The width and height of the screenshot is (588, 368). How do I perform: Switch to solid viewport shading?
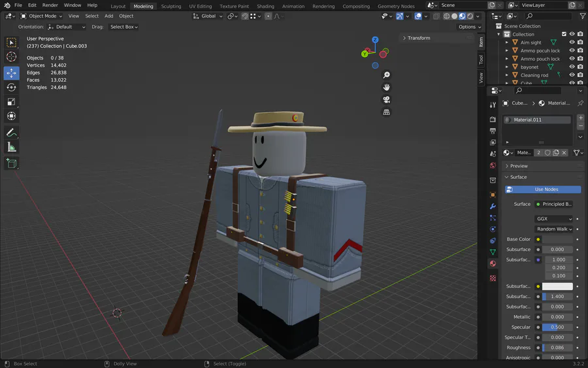(x=454, y=16)
